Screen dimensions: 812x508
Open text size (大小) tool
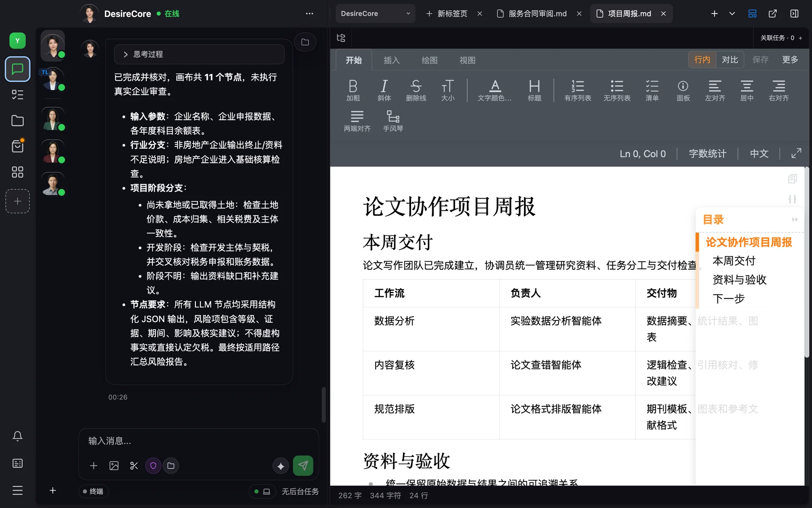pyautogui.click(x=447, y=90)
